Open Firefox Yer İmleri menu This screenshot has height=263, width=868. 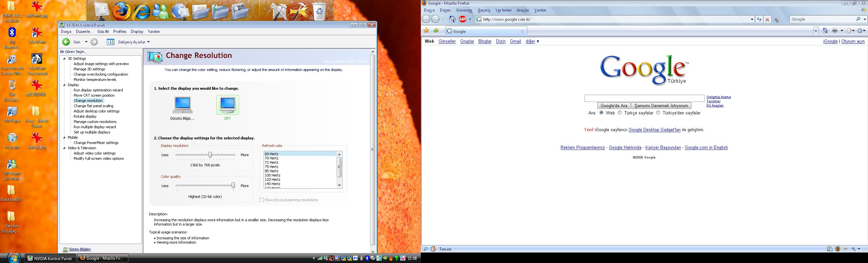pyautogui.click(x=503, y=11)
